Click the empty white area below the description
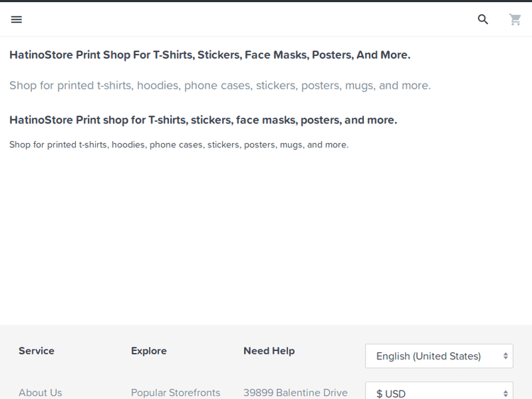The image size is (532, 399). click(x=266, y=234)
